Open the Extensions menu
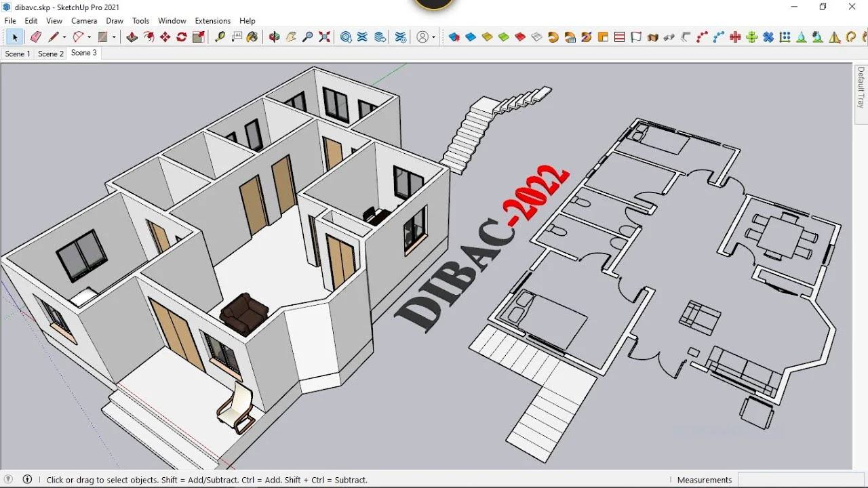868x488 pixels. click(212, 21)
